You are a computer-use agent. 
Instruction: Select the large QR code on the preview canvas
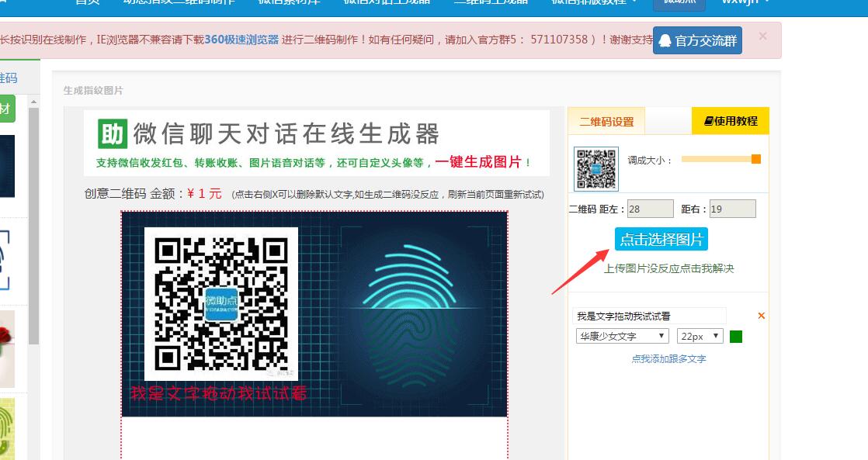click(x=221, y=303)
